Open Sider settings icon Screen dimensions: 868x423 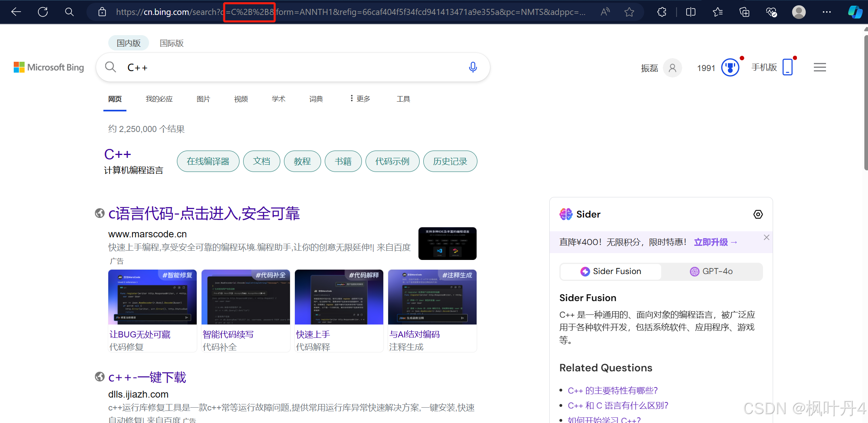[758, 214]
